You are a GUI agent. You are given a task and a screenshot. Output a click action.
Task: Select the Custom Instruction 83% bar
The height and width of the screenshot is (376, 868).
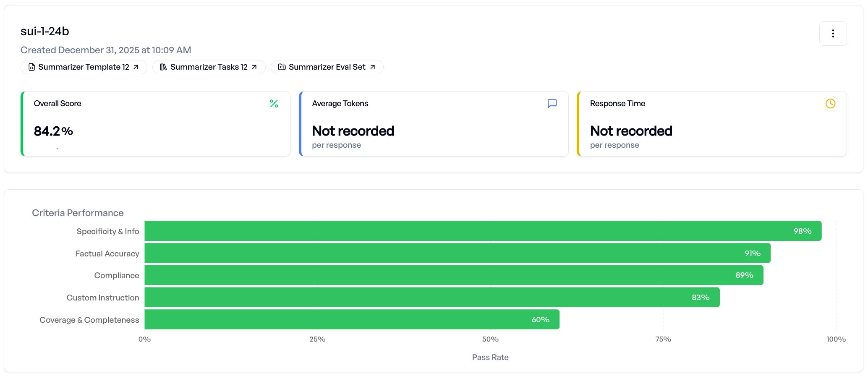click(432, 298)
